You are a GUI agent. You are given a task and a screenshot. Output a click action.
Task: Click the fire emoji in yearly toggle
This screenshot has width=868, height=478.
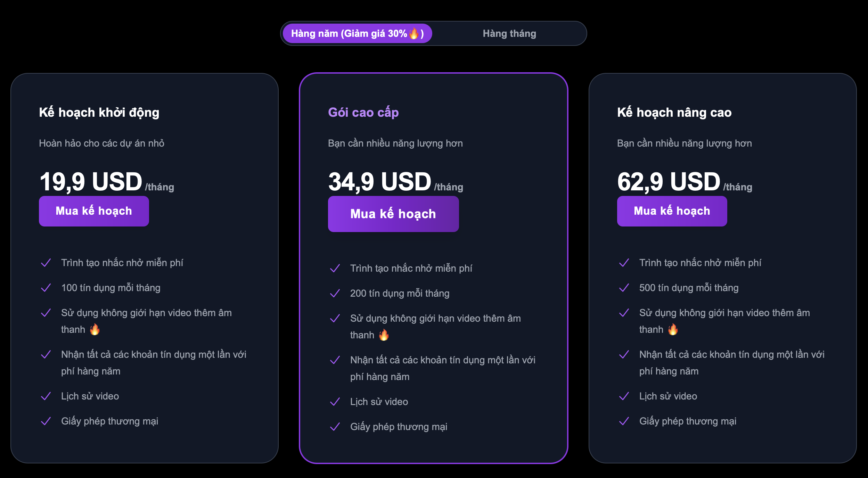pos(414,33)
